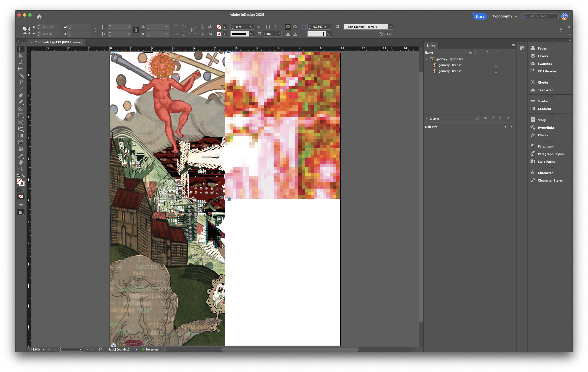Collapse the gormley...ey.psd (2) group
588x372 pixels.
(x=427, y=59)
